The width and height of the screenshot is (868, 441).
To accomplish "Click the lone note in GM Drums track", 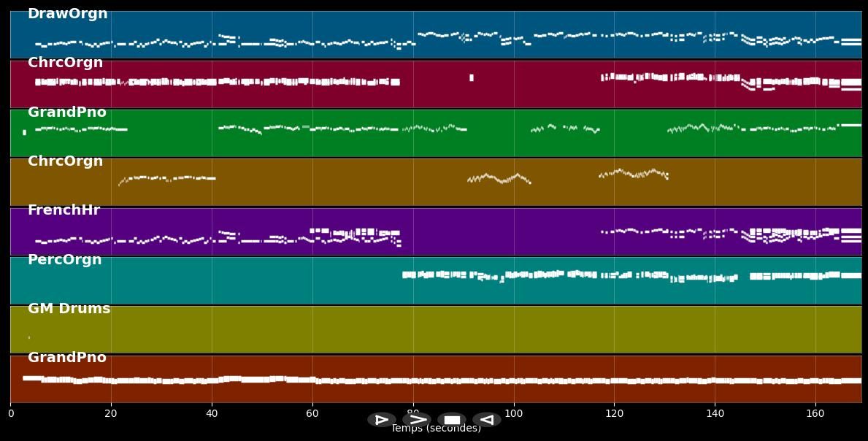I will (29, 337).
